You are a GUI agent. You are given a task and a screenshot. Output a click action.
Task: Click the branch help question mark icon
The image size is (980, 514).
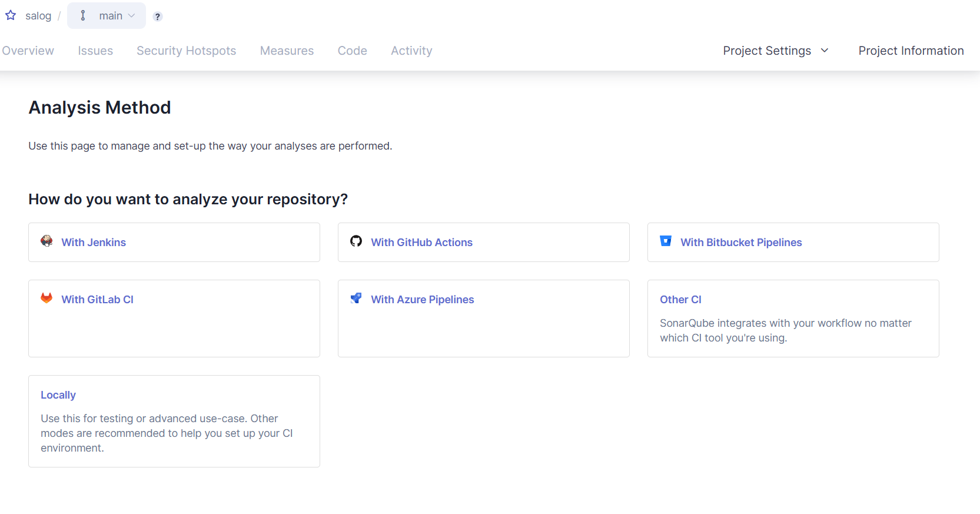(157, 16)
